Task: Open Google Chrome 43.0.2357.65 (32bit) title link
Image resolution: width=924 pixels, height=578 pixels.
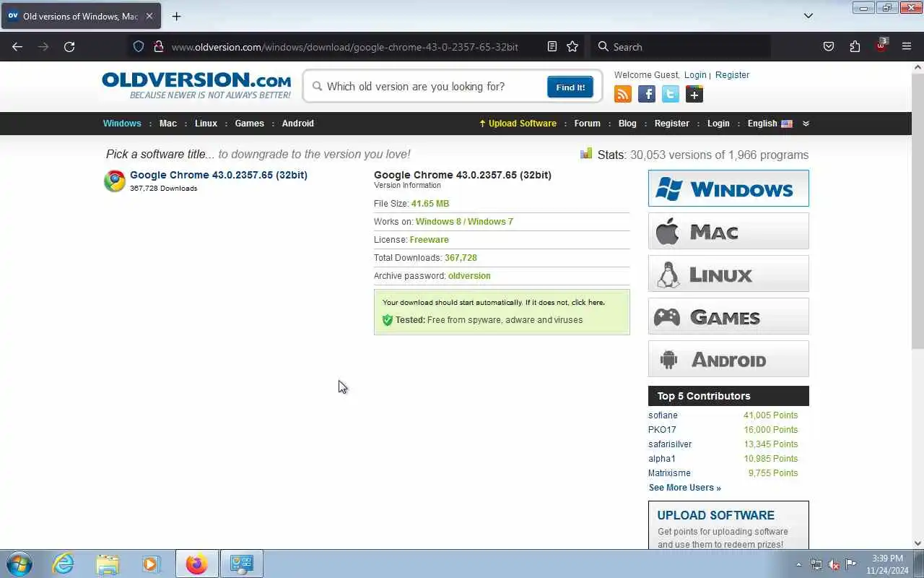Action: (219, 175)
